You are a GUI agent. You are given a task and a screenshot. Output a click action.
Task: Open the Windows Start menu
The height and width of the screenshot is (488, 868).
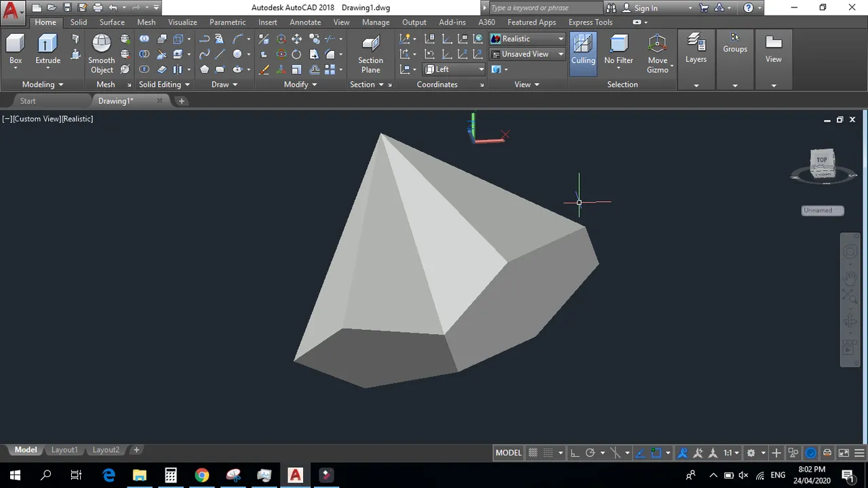click(15, 474)
